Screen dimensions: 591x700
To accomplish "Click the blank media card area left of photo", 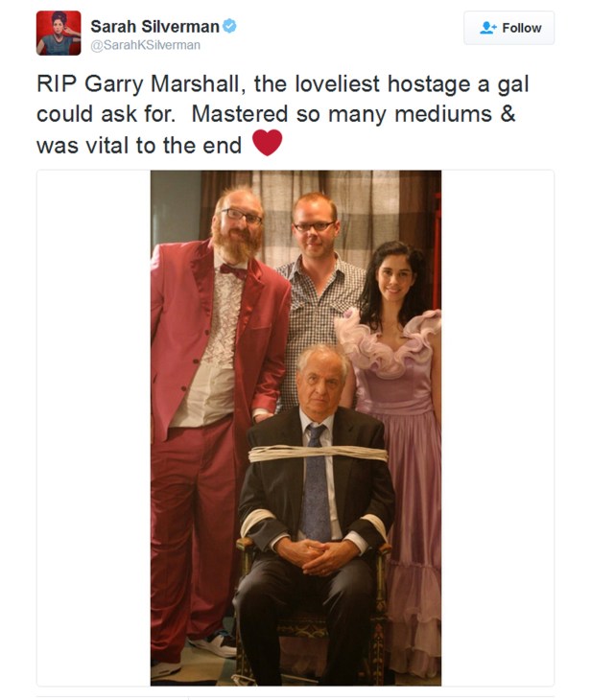I will 94,428.
